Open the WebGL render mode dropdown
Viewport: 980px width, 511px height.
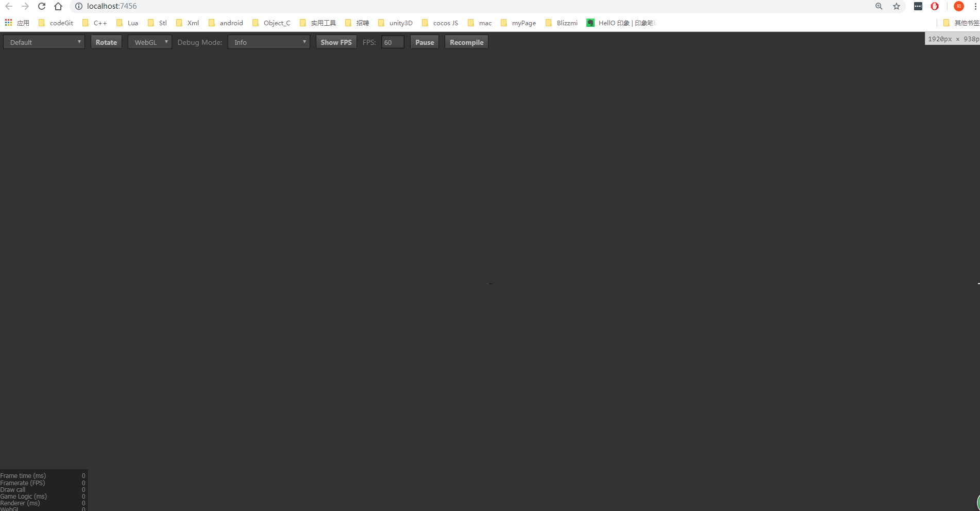[x=149, y=42]
